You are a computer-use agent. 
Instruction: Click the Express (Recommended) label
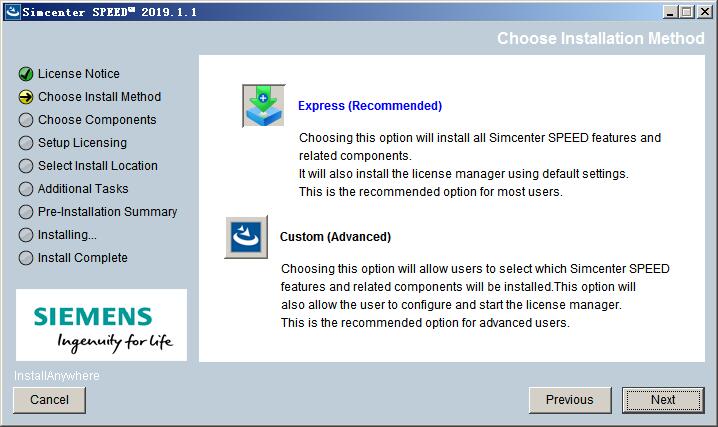[x=370, y=106]
